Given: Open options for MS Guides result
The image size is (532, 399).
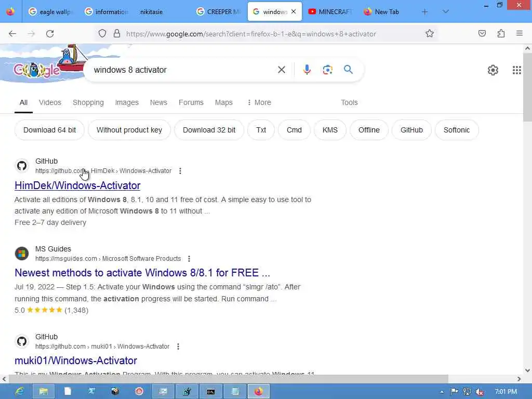Looking at the screenshot, I should tap(189, 259).
